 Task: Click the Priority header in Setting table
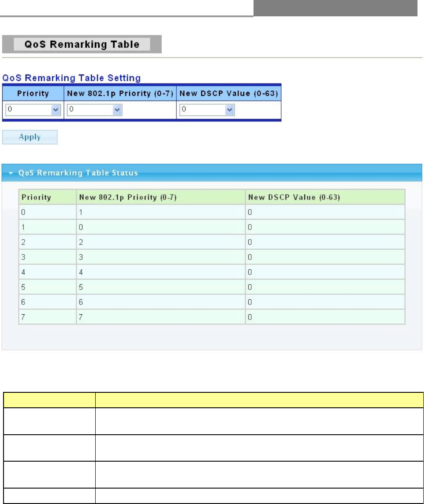33,94
